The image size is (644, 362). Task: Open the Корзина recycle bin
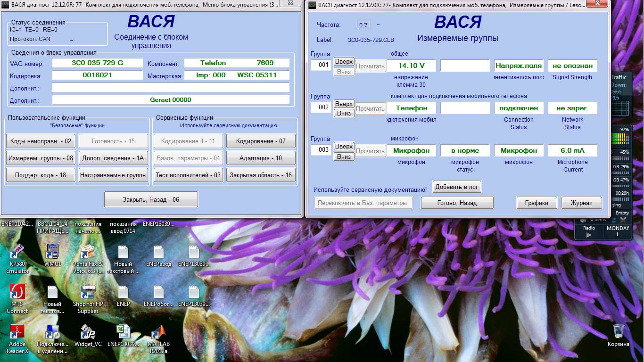click(618, 332)
